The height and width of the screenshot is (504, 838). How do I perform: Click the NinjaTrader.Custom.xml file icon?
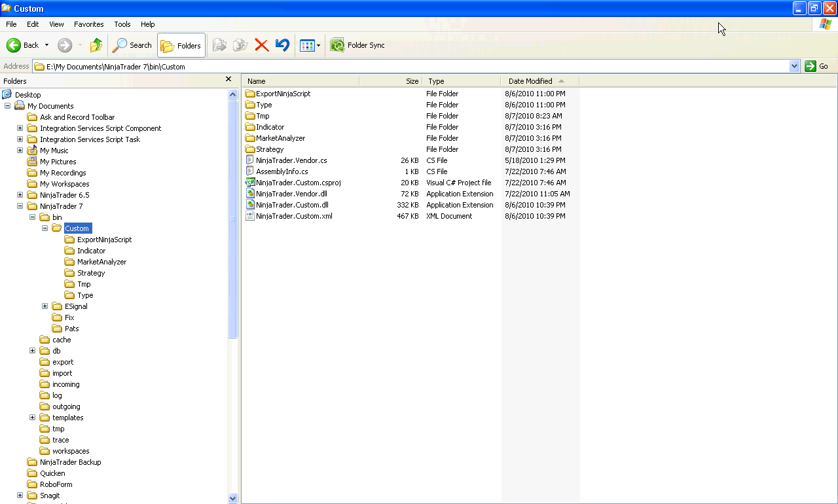tap(250, 216)
